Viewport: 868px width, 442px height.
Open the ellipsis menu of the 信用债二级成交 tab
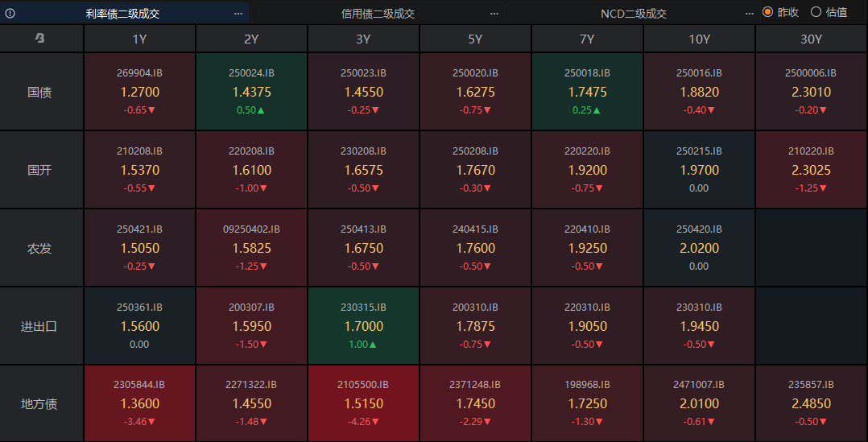495,13
